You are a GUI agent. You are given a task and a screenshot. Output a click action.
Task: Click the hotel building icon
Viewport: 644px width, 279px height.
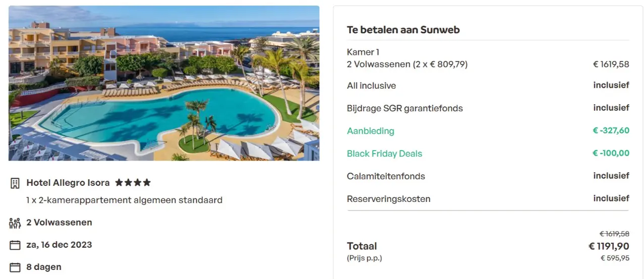click(x=15, y=183)
